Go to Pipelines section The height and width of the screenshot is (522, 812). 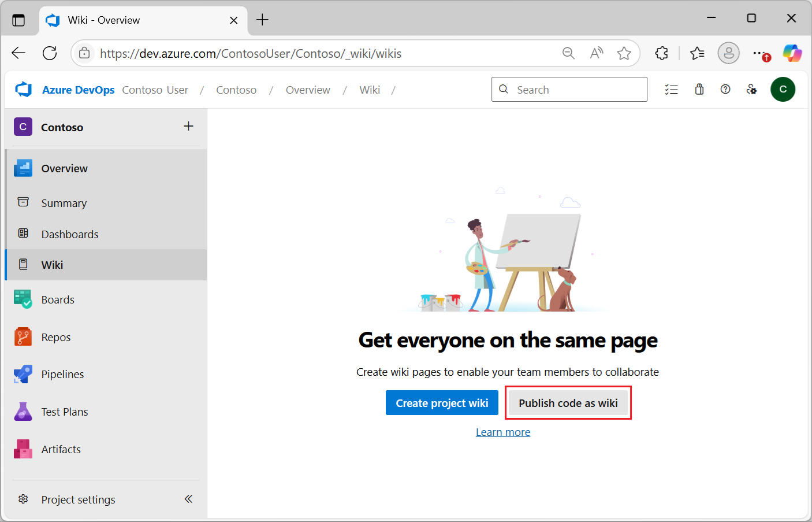click(x=62, y=375)
